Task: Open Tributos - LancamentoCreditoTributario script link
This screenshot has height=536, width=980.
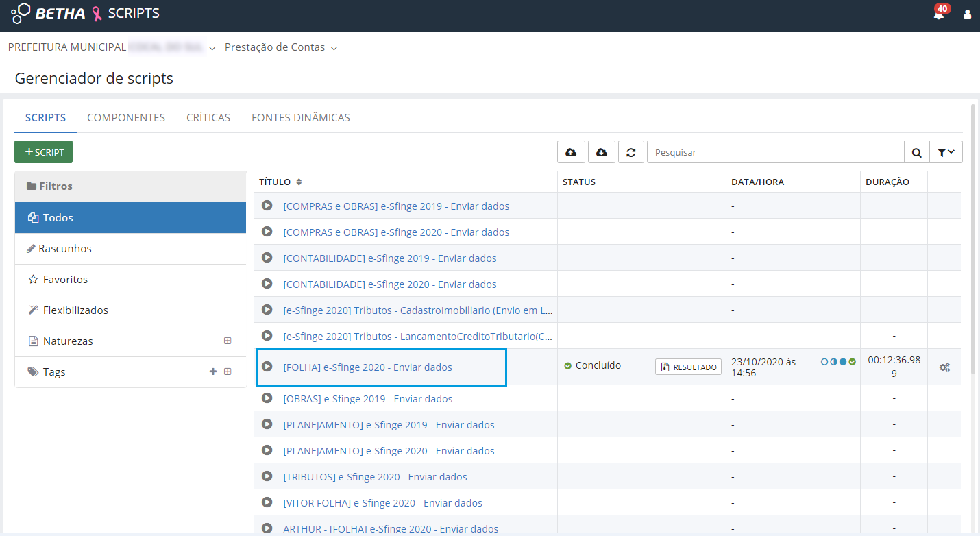Action: point(418,336)
